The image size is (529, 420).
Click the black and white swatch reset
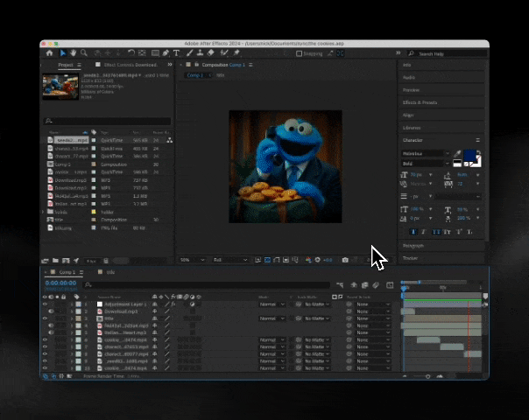coord(457,164)
